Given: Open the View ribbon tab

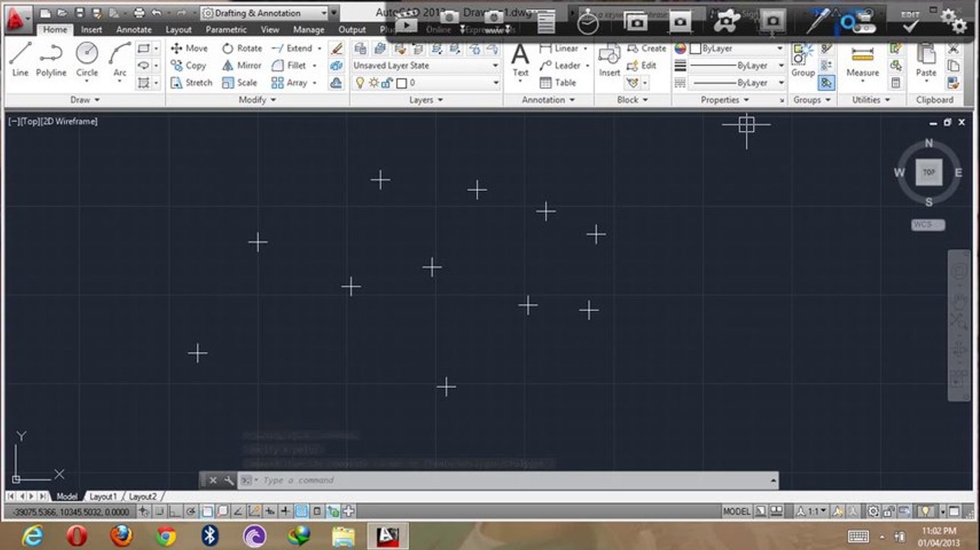Looking at the screenshot, I should [270, 30].
